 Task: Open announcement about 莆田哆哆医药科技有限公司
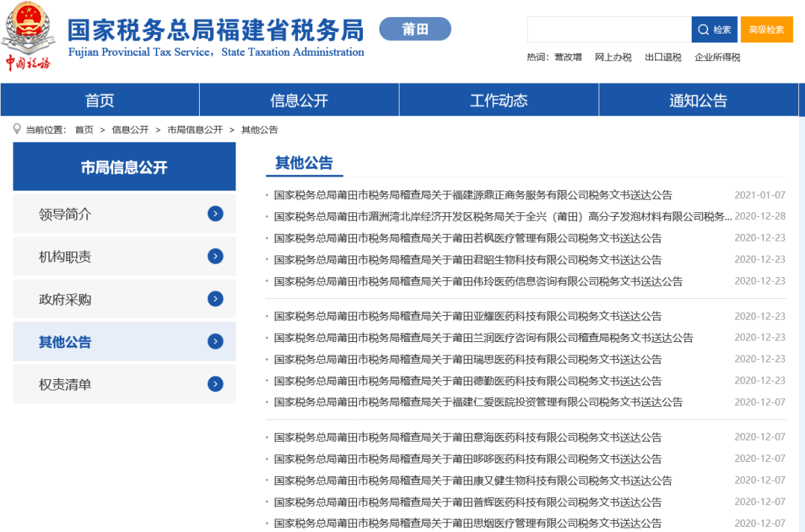(467, 459)
